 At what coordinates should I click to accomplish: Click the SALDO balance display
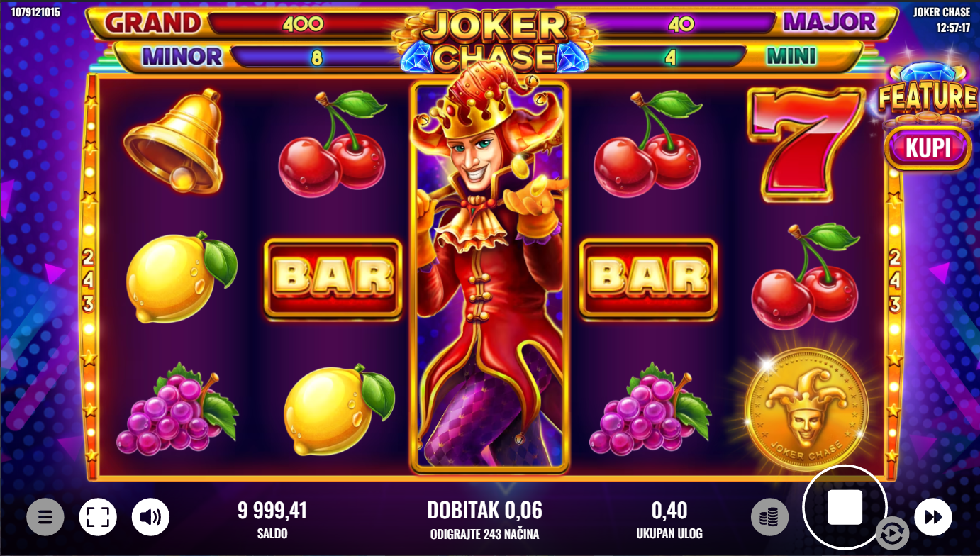(272, 519)
